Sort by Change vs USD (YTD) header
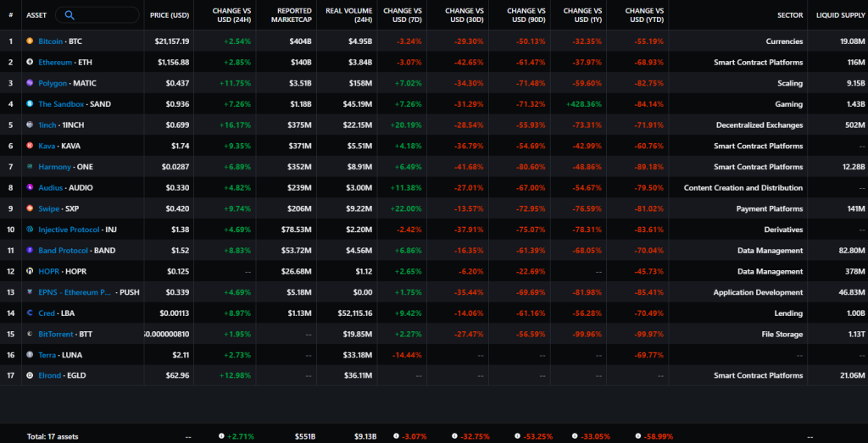Image resolution: width=868 pixels, height=443 pixels. pos(644,15)
